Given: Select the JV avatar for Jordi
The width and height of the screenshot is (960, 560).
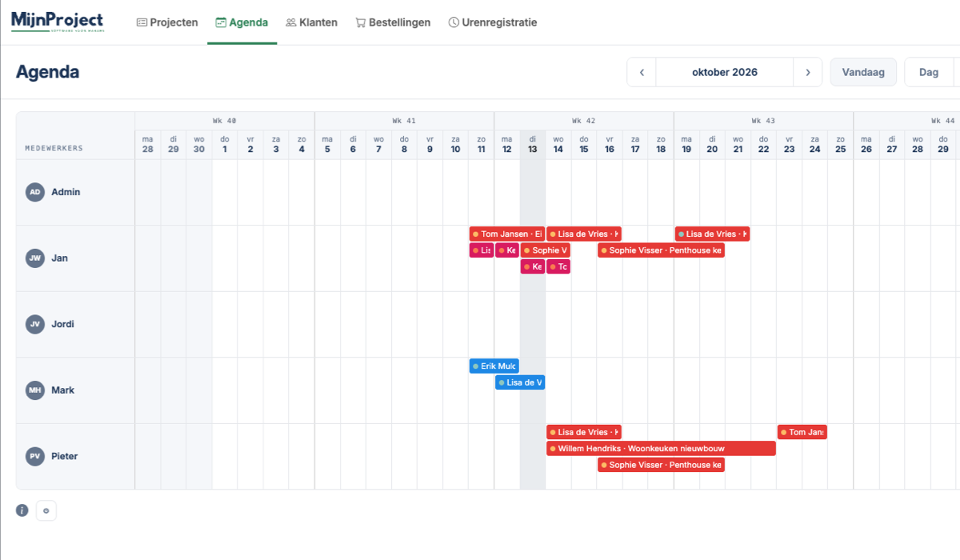Looking at the screenshot, I should click(x=34, y=324).
